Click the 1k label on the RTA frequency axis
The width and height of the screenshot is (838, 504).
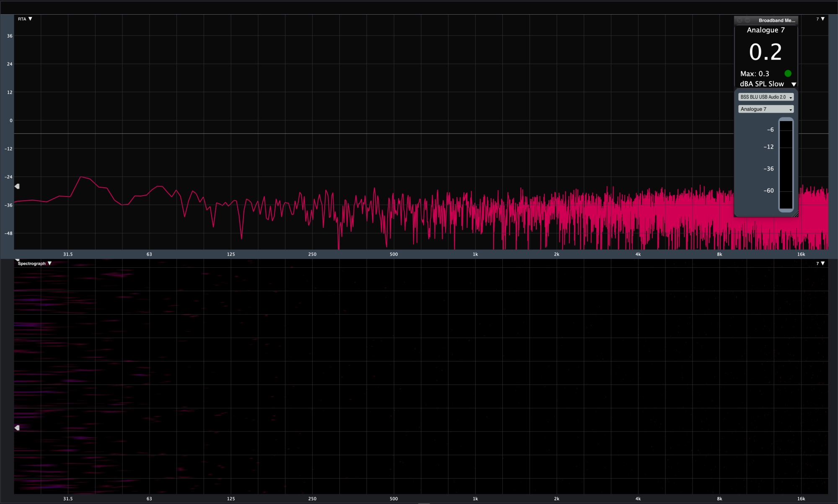475,254
